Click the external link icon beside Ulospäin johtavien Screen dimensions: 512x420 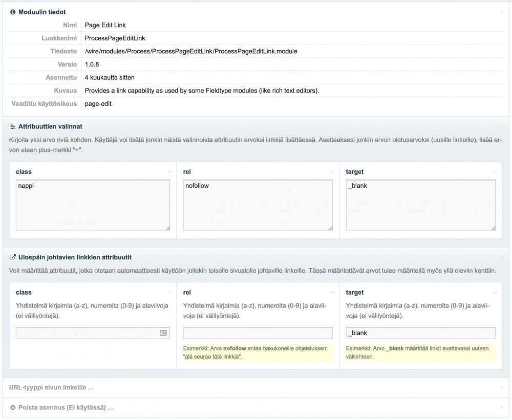13,257
